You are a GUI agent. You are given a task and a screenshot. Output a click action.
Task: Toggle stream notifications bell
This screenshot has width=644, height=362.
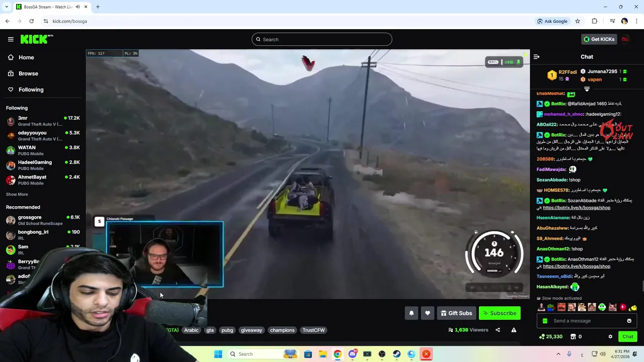point(412,313)
